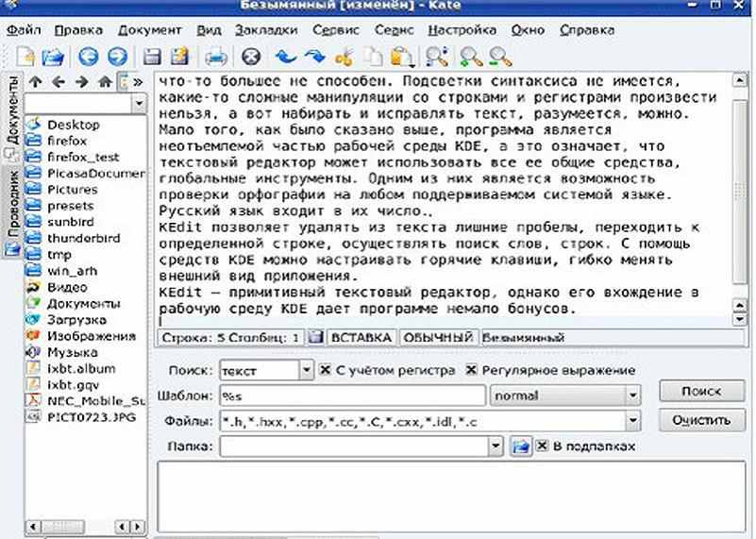
Task: Zoom out using the minus magnifier icon
Action: pos(499,57)
